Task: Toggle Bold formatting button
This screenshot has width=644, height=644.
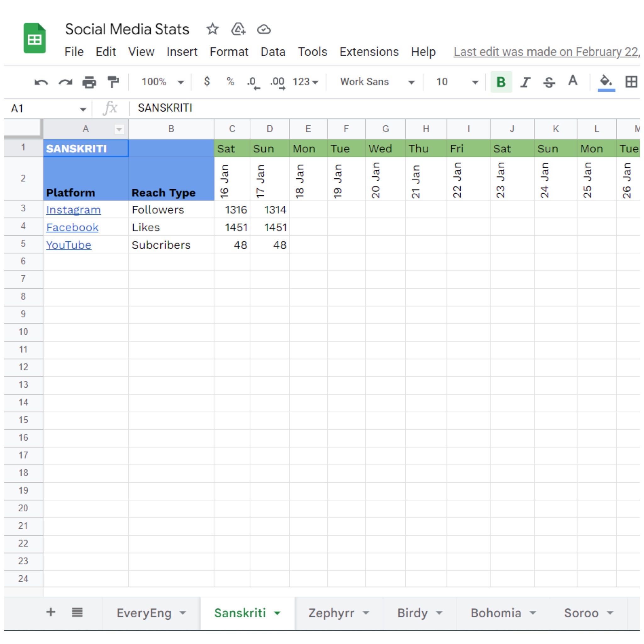Action: tap(501, 82)
